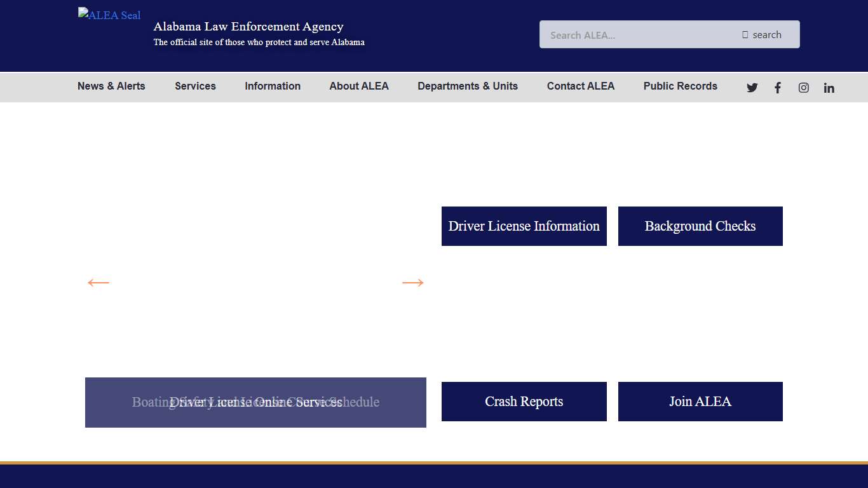Advance to next carousel slide
Image resolution: width=868 pixels, height=488 pixels.
(x=413, y=282)
